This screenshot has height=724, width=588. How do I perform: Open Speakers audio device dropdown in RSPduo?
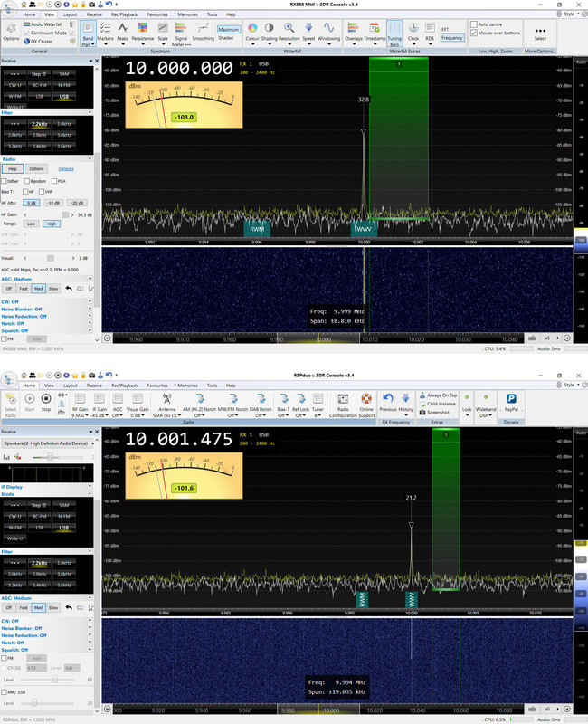48,443
